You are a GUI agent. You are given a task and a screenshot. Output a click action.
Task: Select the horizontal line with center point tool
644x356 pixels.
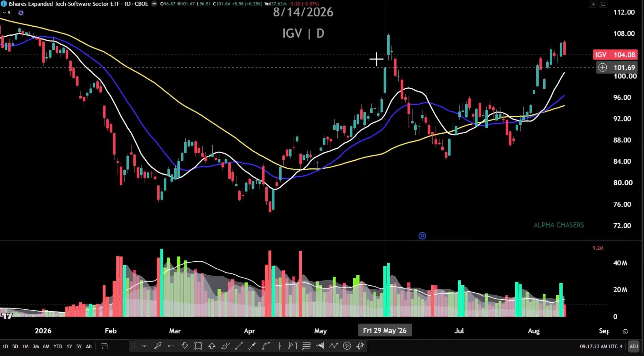144,346
